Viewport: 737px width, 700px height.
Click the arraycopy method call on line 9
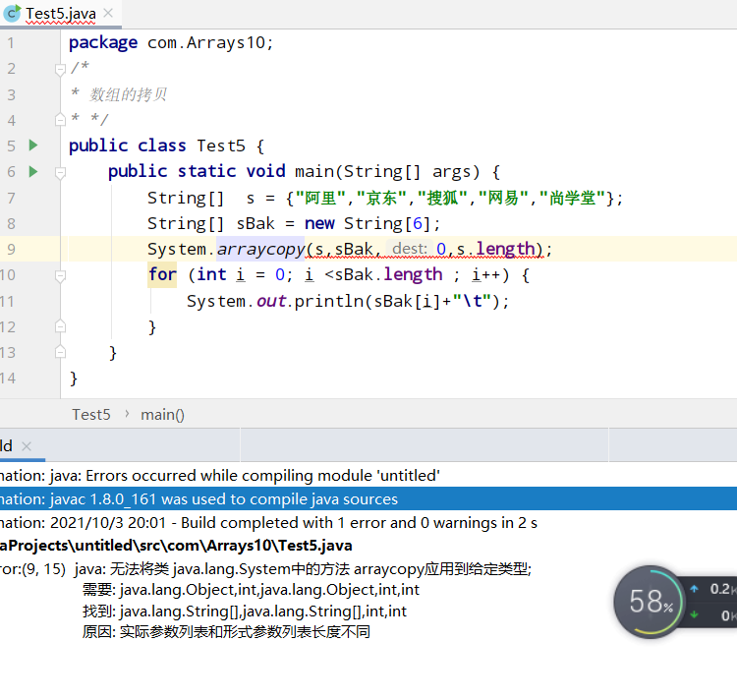[x=260, y=249]
